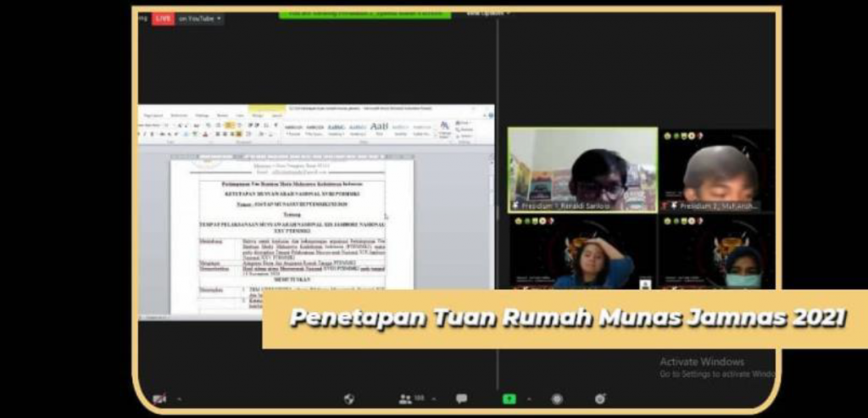Click the red LIVE indicator badge
This screenshot has height=418, width=868.
pyautogui.click(x=164, y=19)
